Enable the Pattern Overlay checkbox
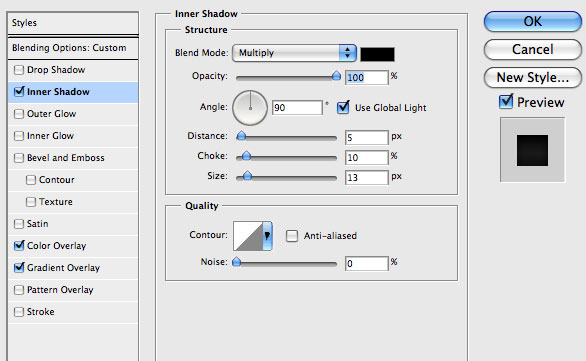The height and width of the screenshot is (361, 586). [x=19, y=290]
